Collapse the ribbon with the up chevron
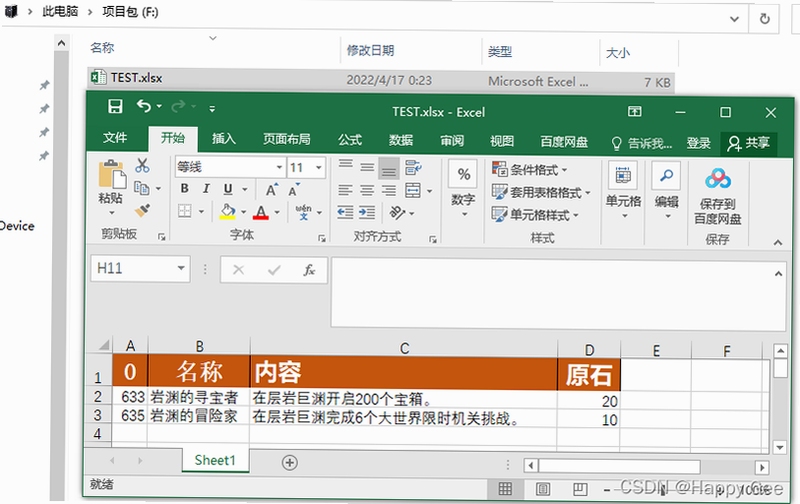This screenshot has width=800, height=504. pos(778,242)
